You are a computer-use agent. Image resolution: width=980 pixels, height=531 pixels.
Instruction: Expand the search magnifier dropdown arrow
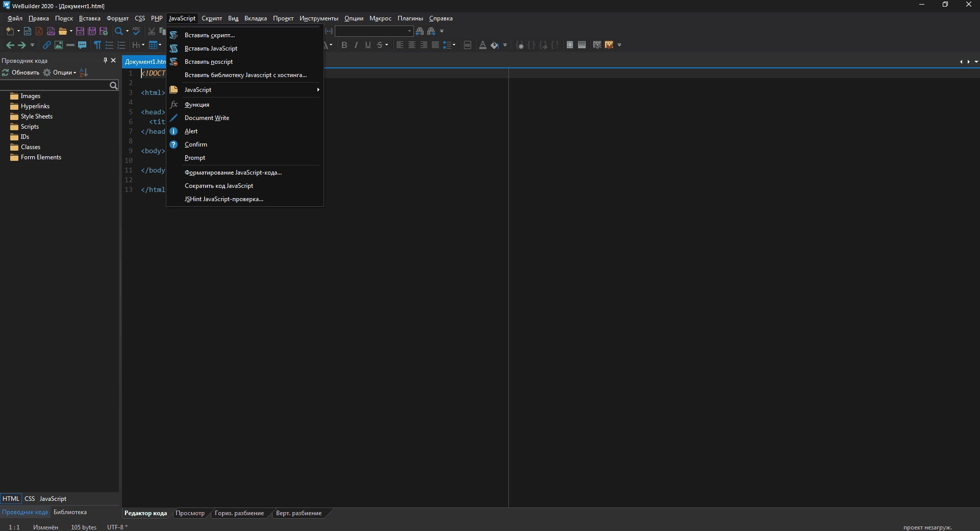coord(127,31)
